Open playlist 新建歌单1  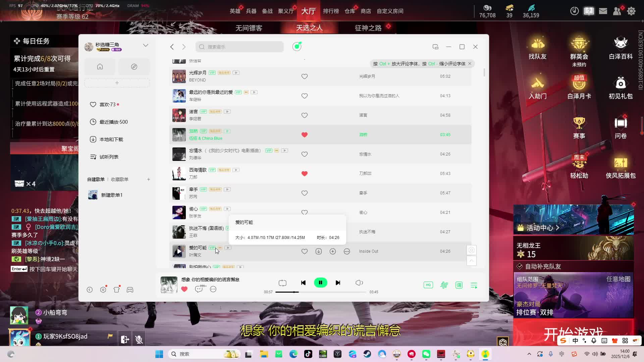112,195
